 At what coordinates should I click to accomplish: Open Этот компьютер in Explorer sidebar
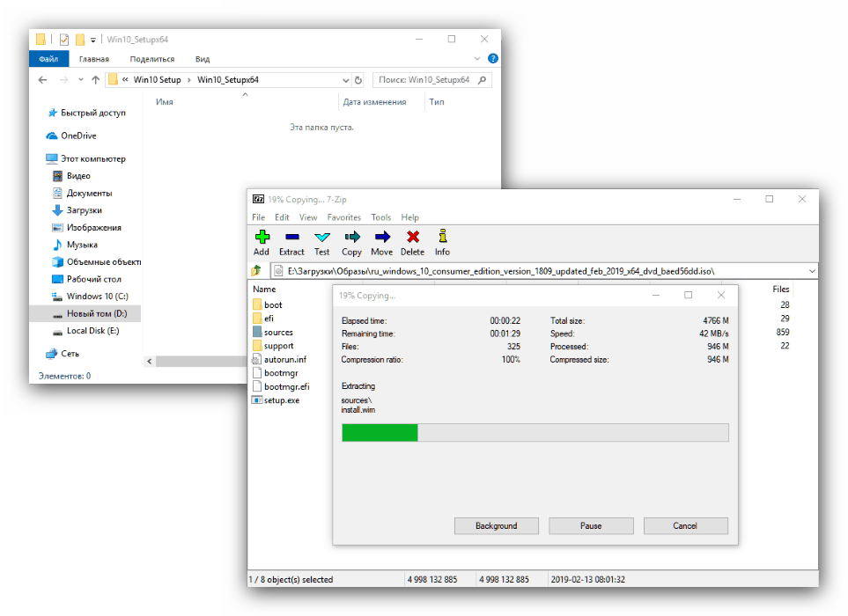pyautogui.click(x=85, y=158)
